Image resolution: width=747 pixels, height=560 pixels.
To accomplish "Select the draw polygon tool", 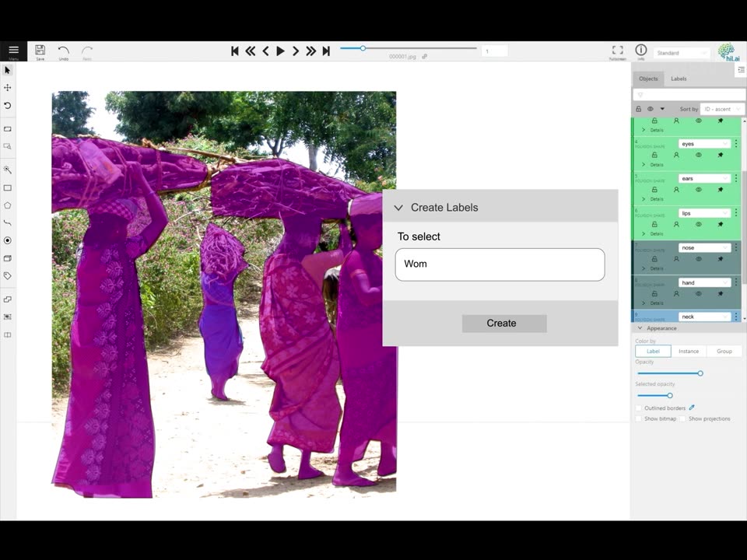I will (x=7, y=205).
